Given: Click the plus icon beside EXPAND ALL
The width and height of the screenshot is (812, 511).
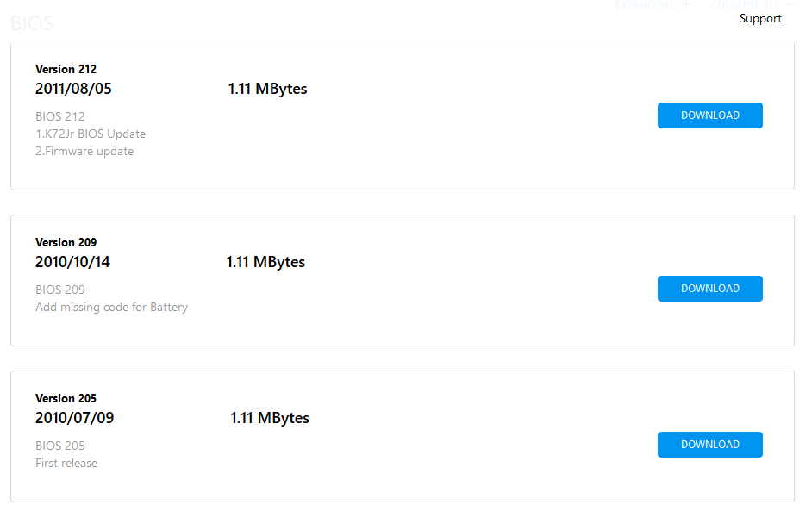Looking at the screenshot, I should point(686,4).
